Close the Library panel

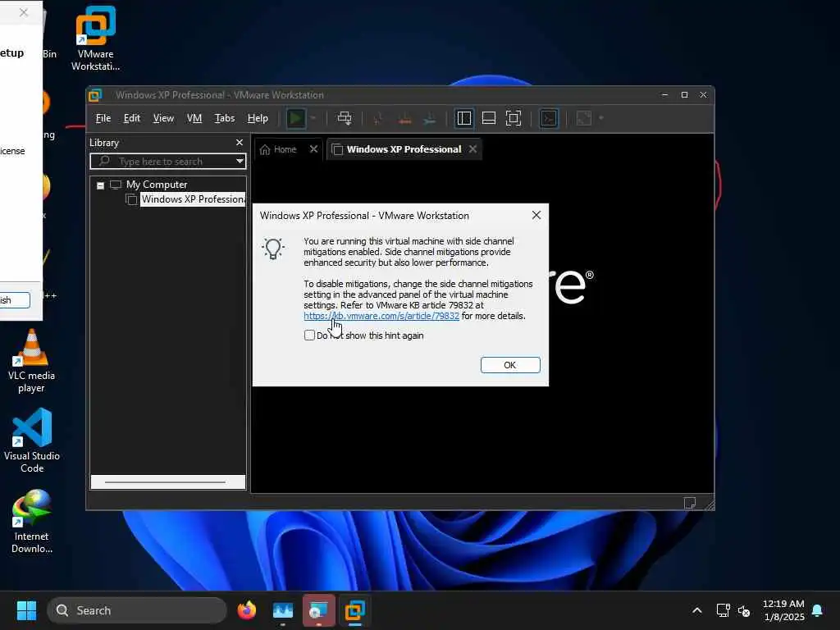pos(240,143)
